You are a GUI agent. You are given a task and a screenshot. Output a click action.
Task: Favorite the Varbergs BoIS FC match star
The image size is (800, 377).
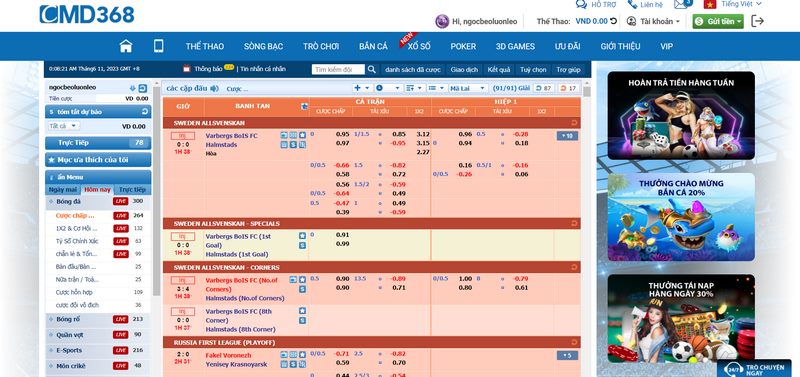click(x=303, y=135)
